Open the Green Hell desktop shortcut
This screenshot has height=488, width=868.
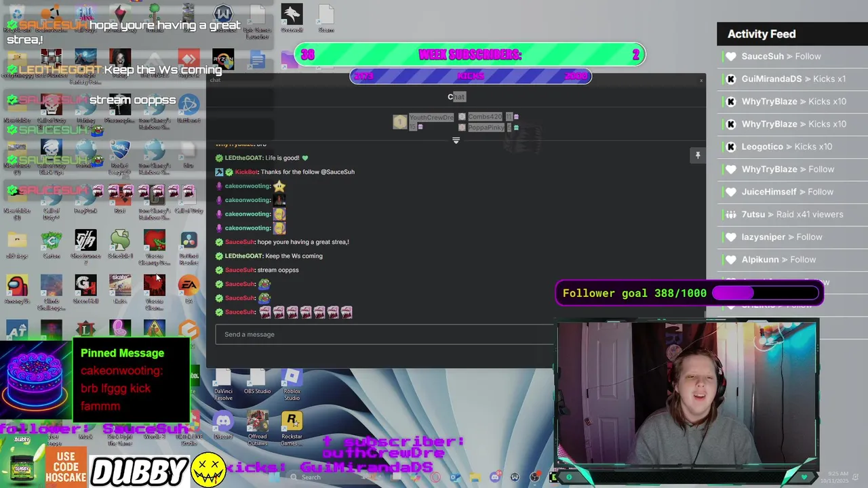[x=85, y=289]
